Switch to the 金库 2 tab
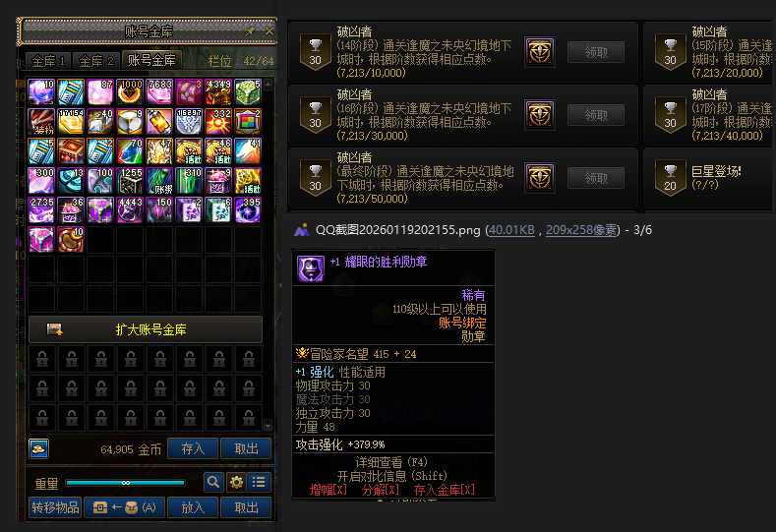Screen dimensions: 776x532 96,61
